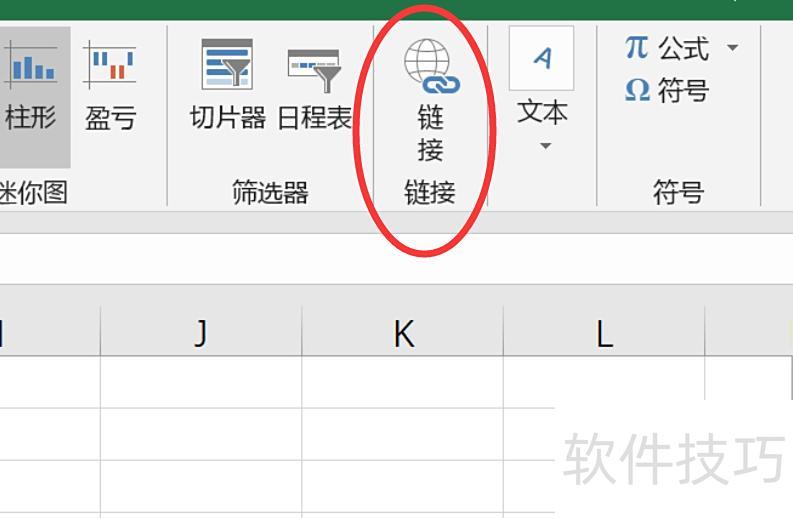Insert a Column (柱形) sparkline

pyautogui.click(x=30, y=96)
